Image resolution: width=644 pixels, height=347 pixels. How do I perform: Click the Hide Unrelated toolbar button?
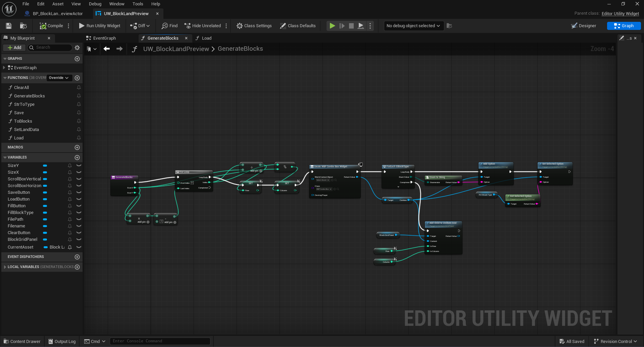(x=203, y=26)
